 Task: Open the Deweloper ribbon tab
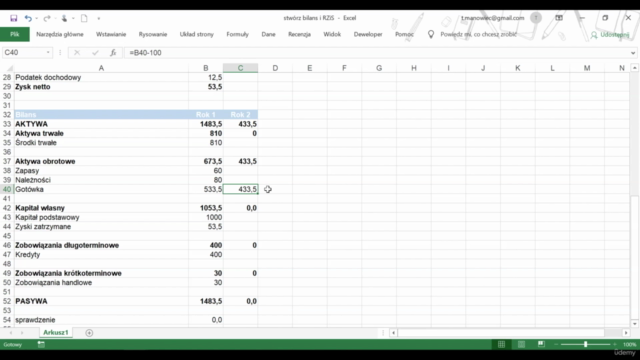368,34
